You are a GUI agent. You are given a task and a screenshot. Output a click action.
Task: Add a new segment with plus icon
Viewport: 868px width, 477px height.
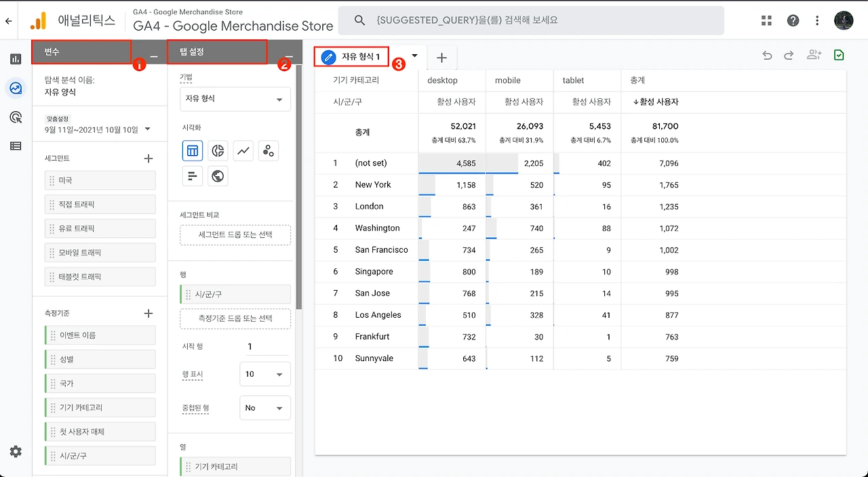(x=149, y=159)
